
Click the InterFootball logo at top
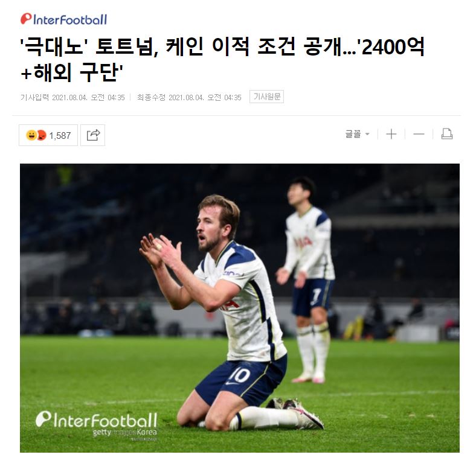[64, 19]
